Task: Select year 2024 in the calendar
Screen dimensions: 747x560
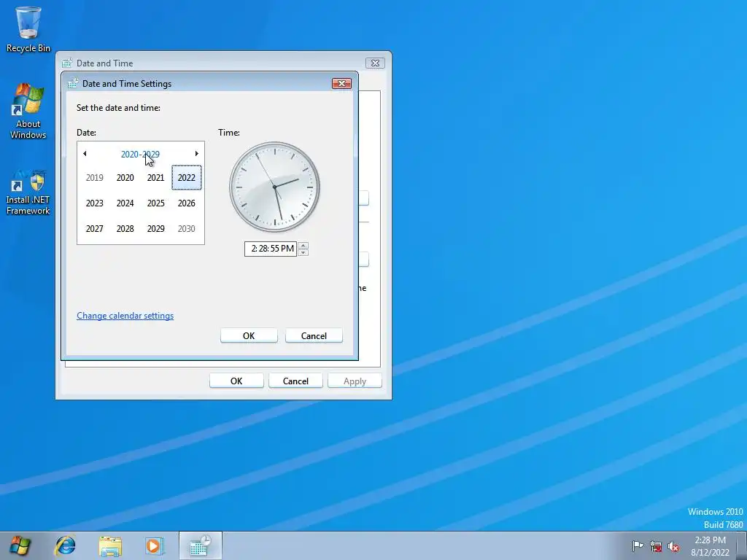Action: [125, 203]
